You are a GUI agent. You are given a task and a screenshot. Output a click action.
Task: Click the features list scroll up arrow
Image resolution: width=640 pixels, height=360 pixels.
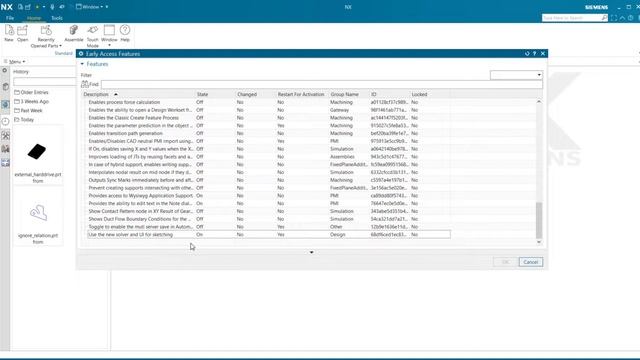pyautogui.click(x=539, y=102)
